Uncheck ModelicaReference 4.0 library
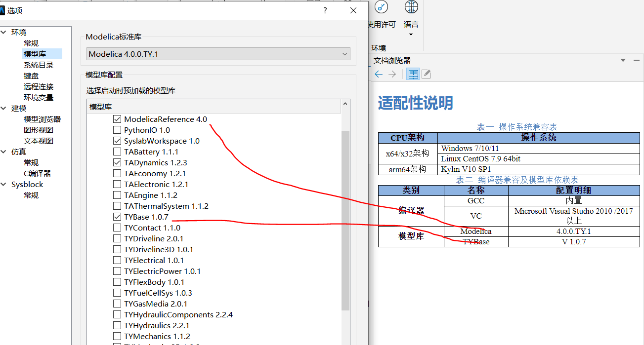This screenshot has height=345, width=644. (117, 119)
